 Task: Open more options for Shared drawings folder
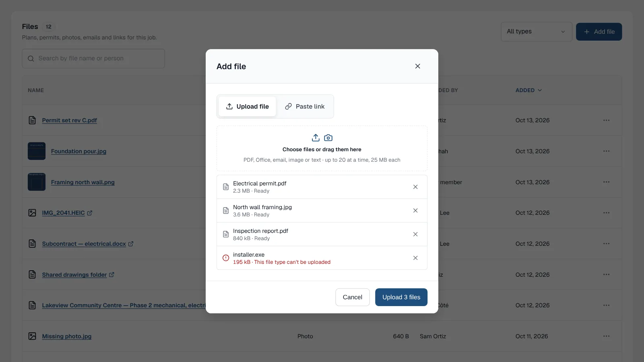click(606, 275)
